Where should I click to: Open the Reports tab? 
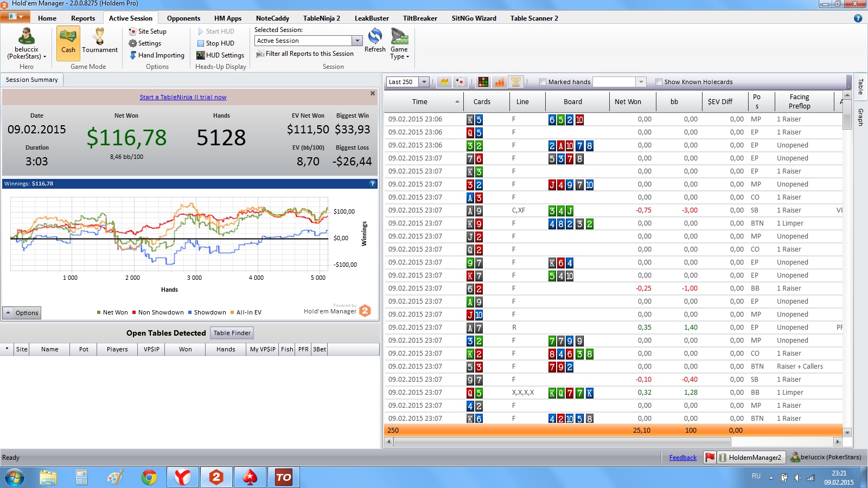83,18
